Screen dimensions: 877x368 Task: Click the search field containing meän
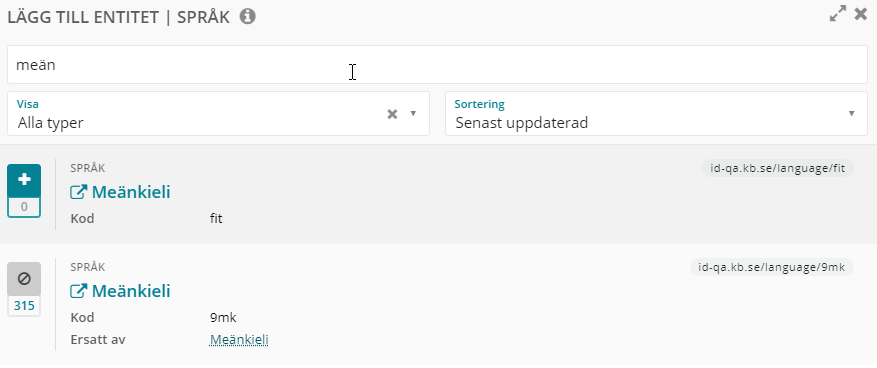point(437,65)
